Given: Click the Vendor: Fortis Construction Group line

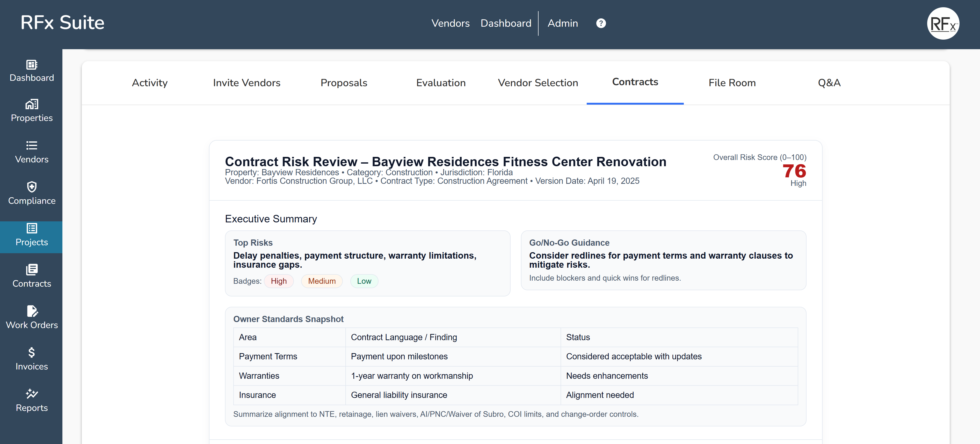Looking at the screenshot, I should pyautogui.click(x=432, y=181).
